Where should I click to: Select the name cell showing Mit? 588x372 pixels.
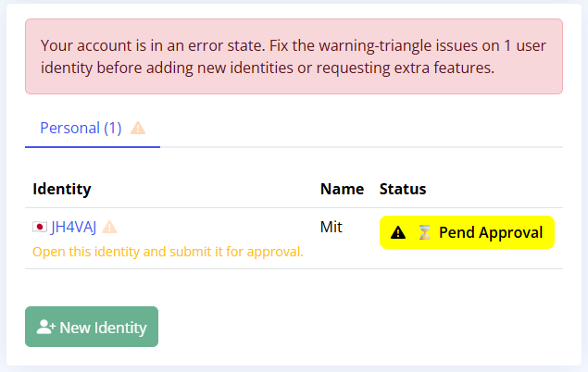pyautogui.click(x=332, y=227)
